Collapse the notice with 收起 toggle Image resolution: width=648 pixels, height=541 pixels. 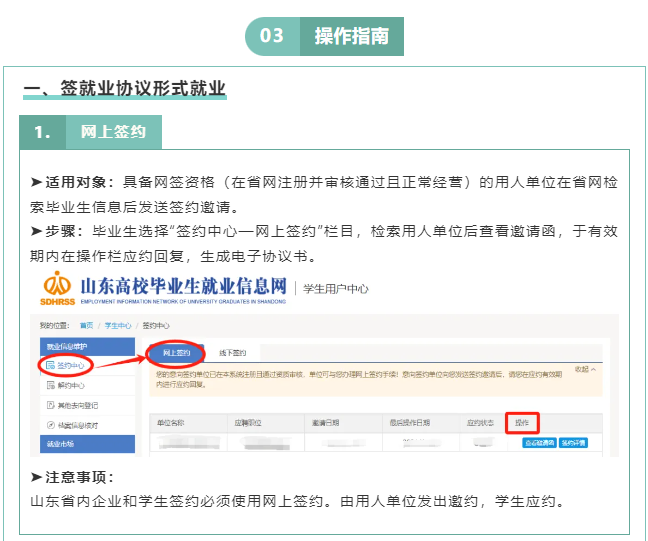point(584,368)
